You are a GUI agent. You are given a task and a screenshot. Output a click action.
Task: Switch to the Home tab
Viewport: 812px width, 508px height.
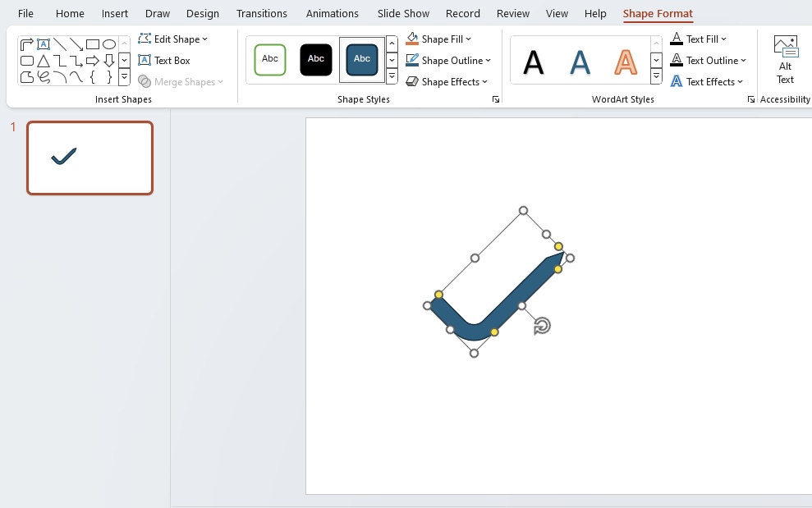(70, 13)
